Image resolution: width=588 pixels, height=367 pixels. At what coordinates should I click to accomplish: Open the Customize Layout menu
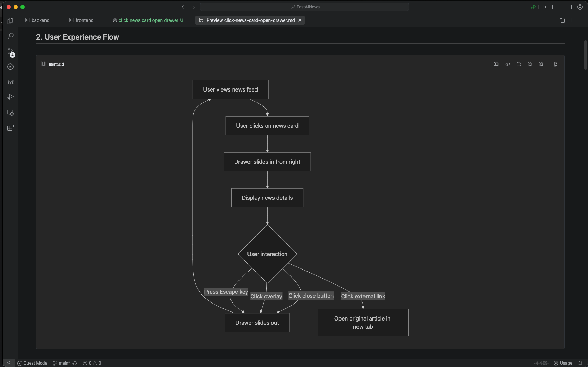point(544,7)
